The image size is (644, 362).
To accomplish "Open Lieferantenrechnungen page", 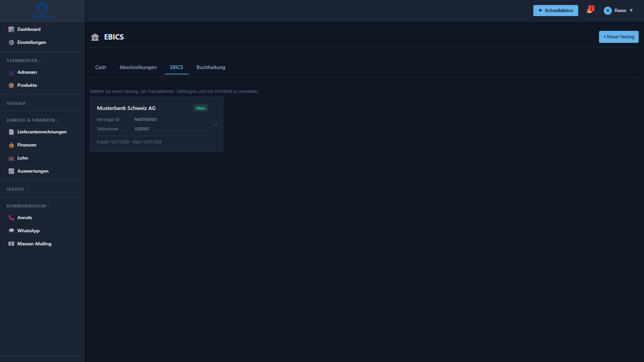I will tap(42, 132).
